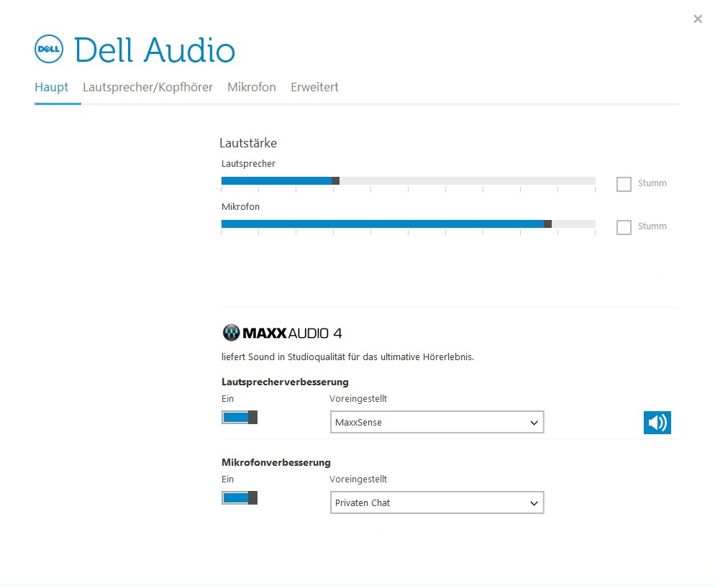Open the Mikrofon tab
Screen dimensions: 715x588
(x=252, y=87)
